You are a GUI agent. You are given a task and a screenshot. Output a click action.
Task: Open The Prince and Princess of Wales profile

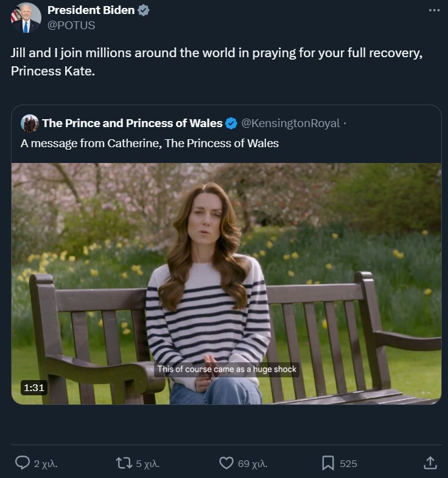coord(132,123)
